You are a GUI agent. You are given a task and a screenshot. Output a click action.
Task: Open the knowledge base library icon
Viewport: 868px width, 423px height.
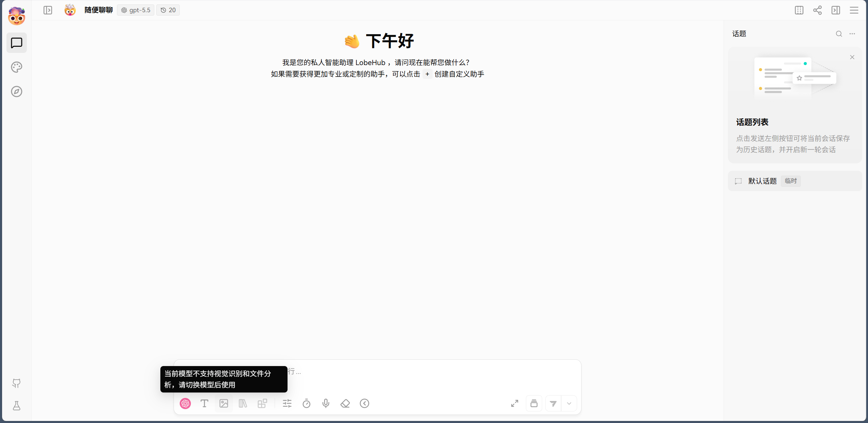pyautogui.click(x=243, y=403)
